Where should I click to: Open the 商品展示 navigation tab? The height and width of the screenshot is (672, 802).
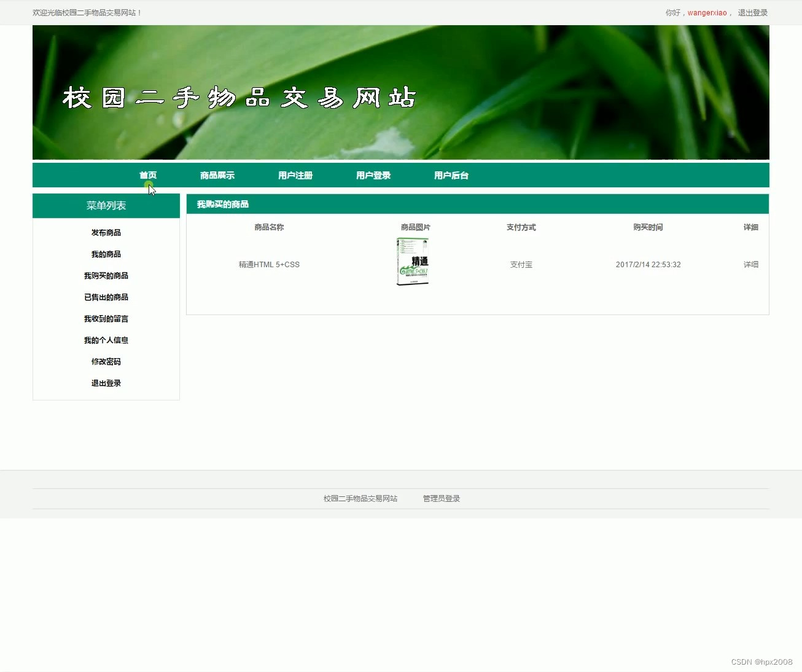[x=217, y=176]
